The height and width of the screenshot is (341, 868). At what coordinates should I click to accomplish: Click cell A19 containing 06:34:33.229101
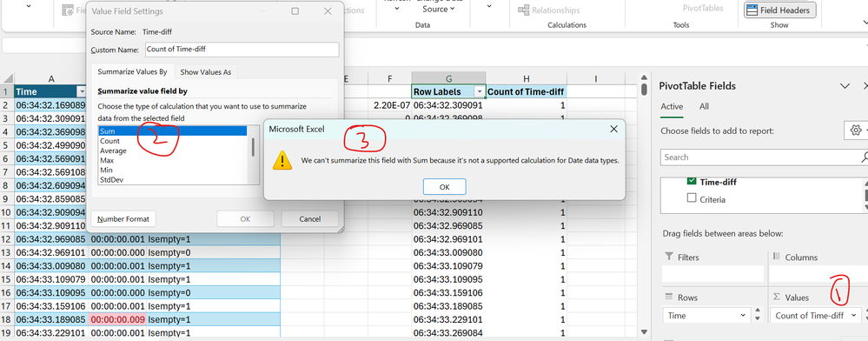pyautogui.click(x=51, y=332)
